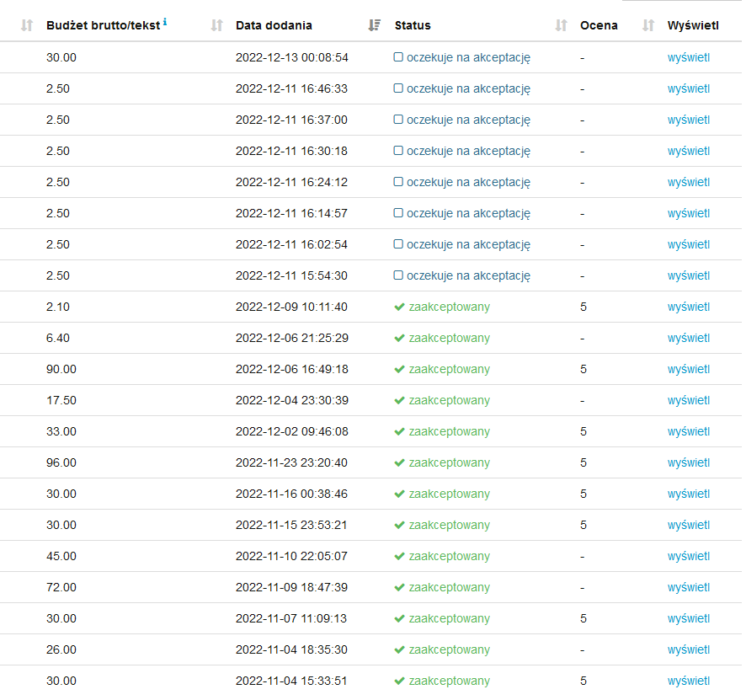Image resolution: width=746 pixels, height=700 pixels.
Task: Click sort arrows right of Budżet brutto/tekst header
Action: pyautogui.click(x=216, y=25)
